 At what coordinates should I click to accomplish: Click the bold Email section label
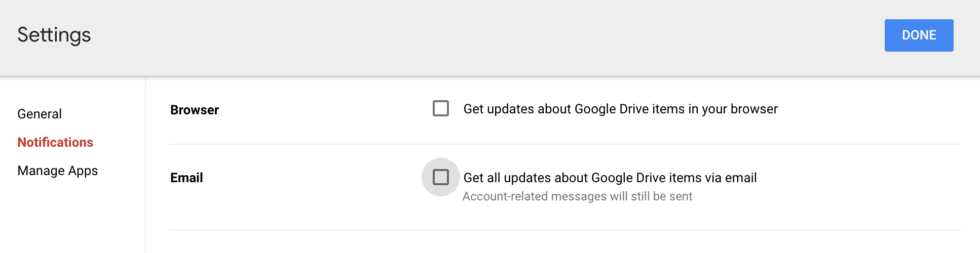(x=186, y=178)
